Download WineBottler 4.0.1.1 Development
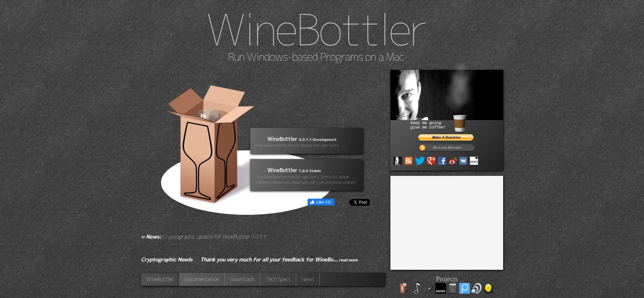The image size is (644, 298). [307, 141]
